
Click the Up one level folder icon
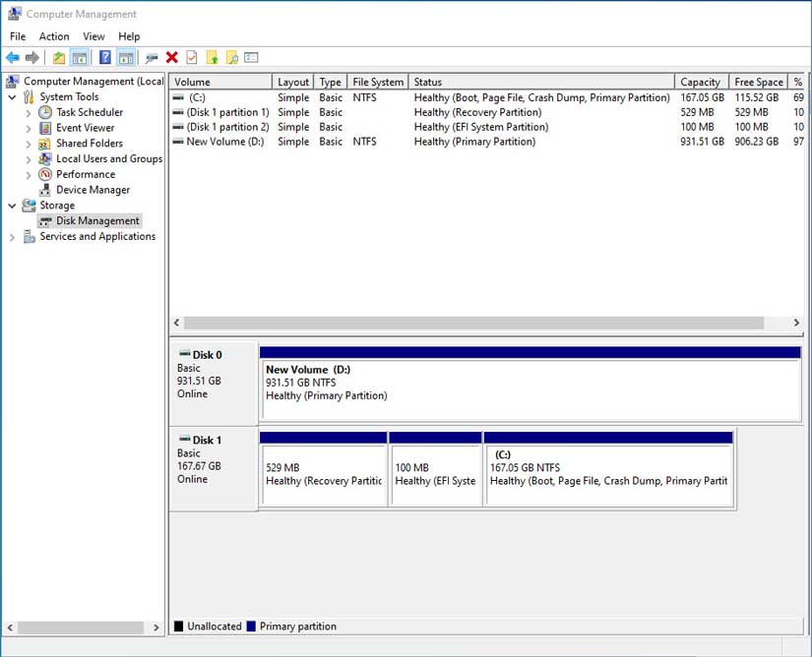click(59, 58)
